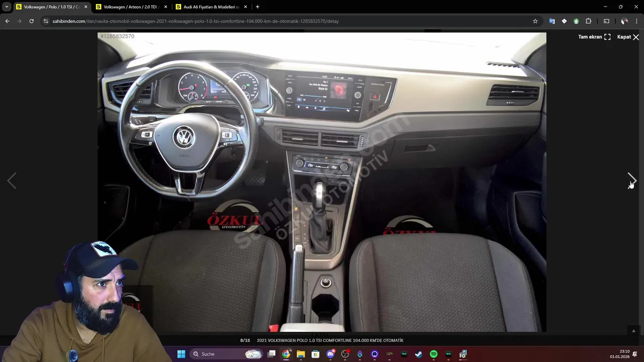Open File Explorer from taskbar
This screenshot has width=644, height=362.
click(x=301, y=354)
